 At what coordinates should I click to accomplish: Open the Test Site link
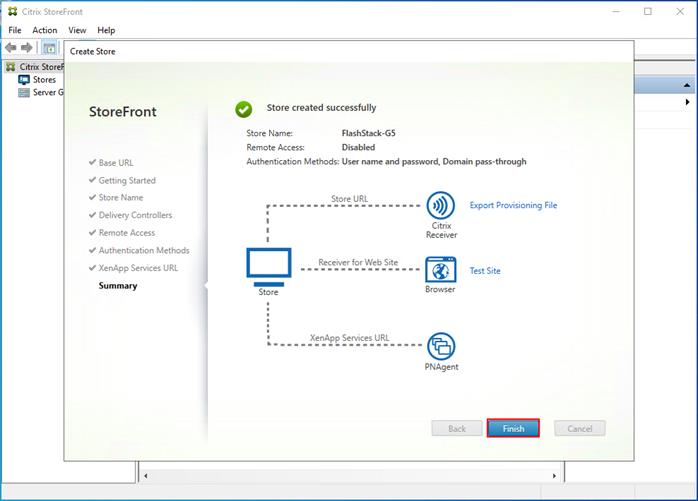point(485,271)
